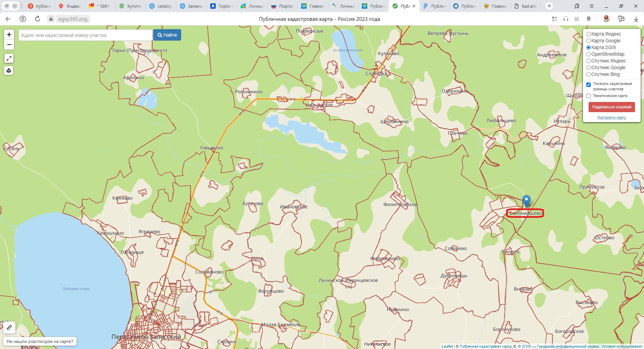Click the print map icon
644x349 pixels.
(x=9, y=70)
